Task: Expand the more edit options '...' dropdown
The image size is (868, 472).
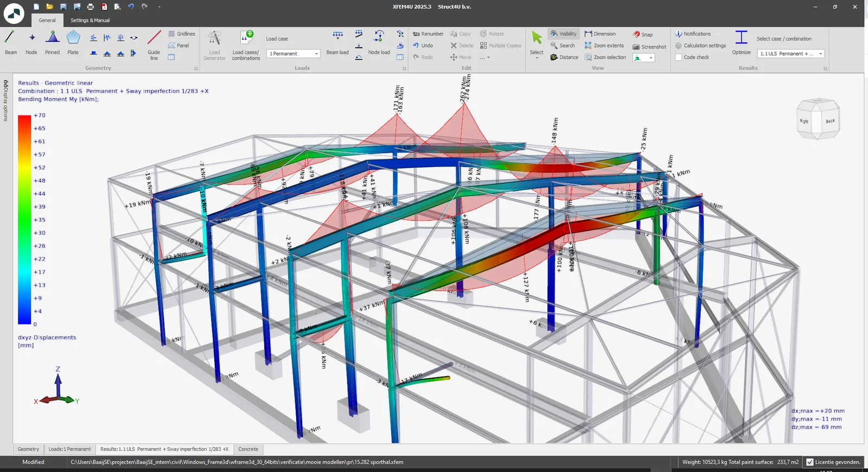Action: click(x=484, y=58)
